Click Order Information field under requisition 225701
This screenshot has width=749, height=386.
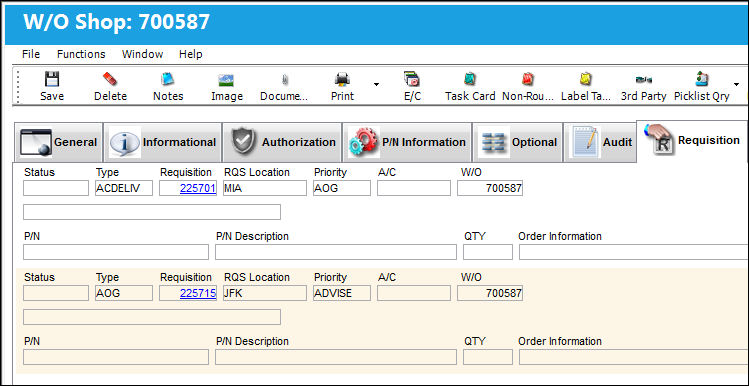click(634, 252)
